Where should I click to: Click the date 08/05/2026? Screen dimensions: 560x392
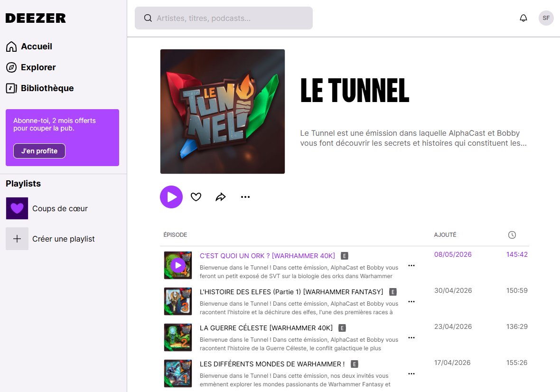click(453, 254)
